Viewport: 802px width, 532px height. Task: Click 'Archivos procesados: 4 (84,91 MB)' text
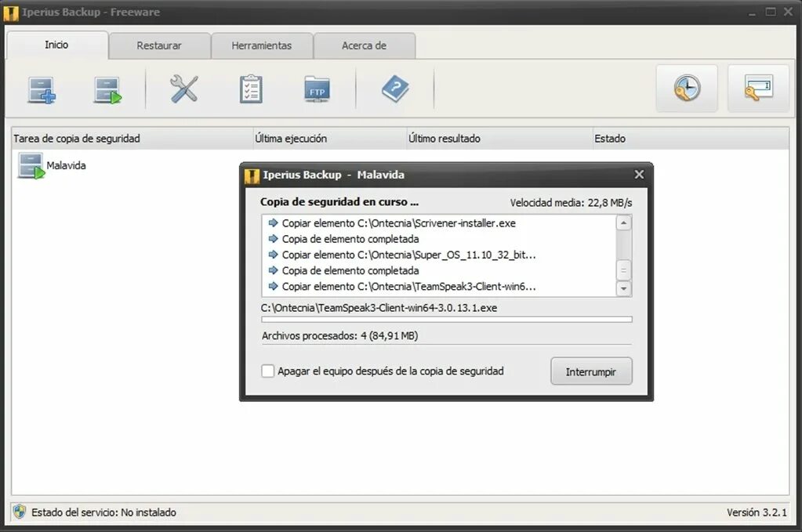click(339, 336)
